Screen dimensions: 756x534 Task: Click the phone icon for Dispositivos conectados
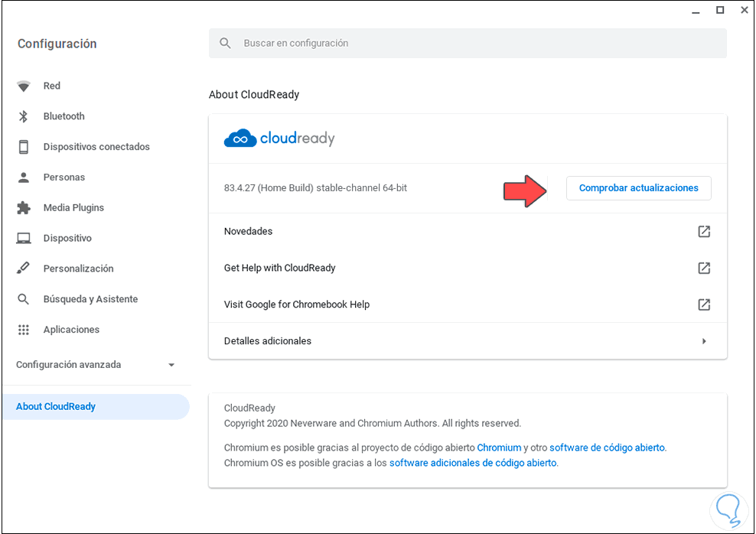click(x=24, y=147)
